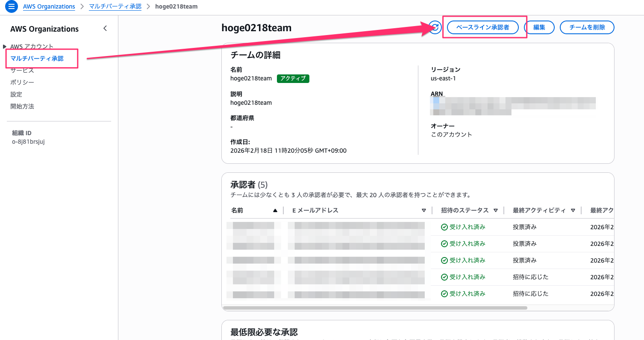Select 開始方法 in the sidebar

tap(22, 106)
